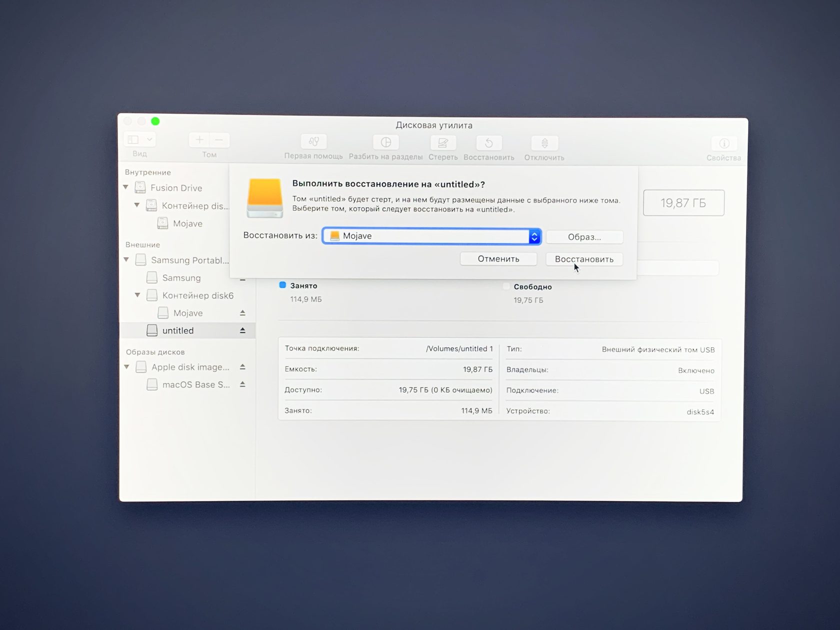
Task: Click the Fusion Drive disk icon
Action: click(140, 188)
